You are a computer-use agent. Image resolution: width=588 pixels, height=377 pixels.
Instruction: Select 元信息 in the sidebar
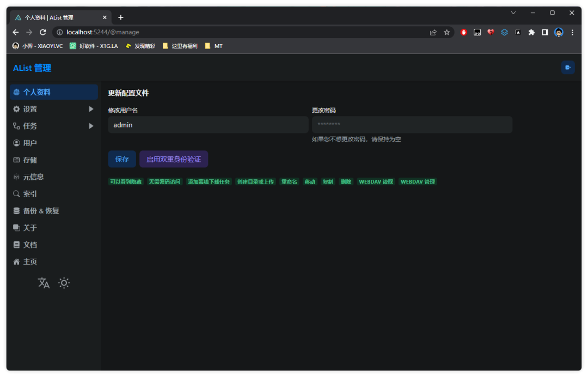click(33, 177)
